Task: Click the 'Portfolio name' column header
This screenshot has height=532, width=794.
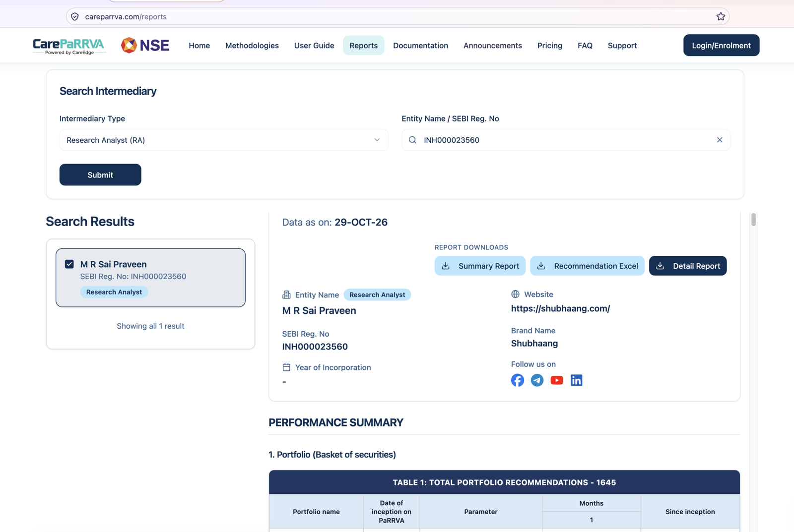Action: tap(316, 512)
